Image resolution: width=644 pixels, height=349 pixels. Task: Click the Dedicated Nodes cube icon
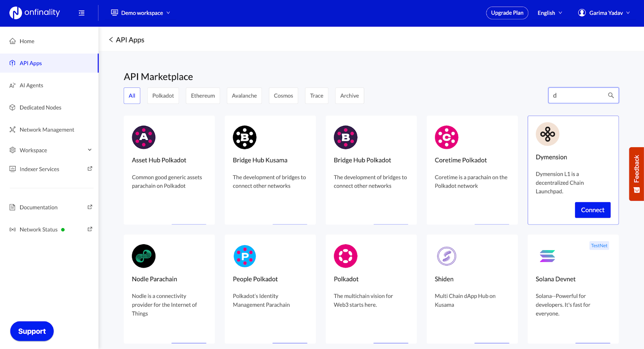12,108
